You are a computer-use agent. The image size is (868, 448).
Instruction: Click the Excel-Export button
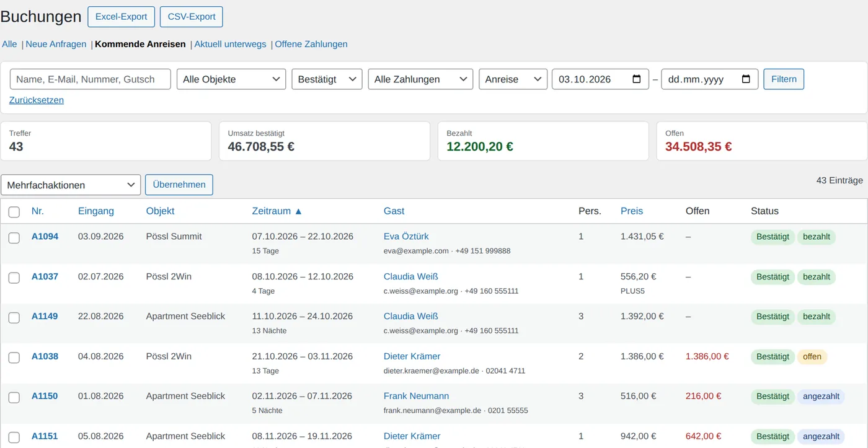(121, 17)
